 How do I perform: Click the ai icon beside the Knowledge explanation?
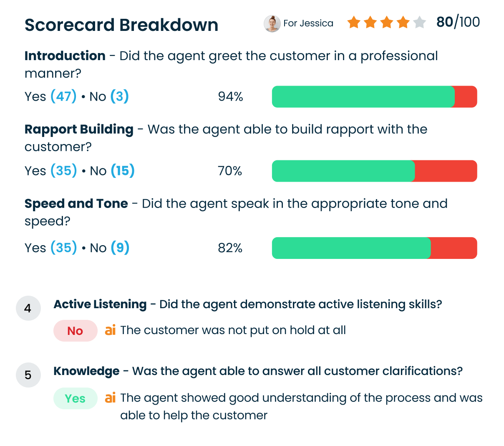tap(111, 398)
